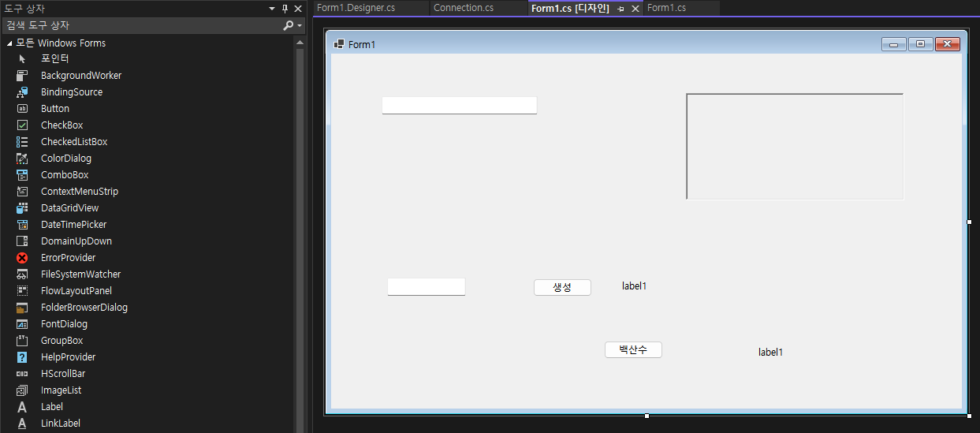This screenshot has height=433, width=980.
Task: Click the 검색 도구 상자 search field
Action: pyautogui.click(x=142, y=25)
